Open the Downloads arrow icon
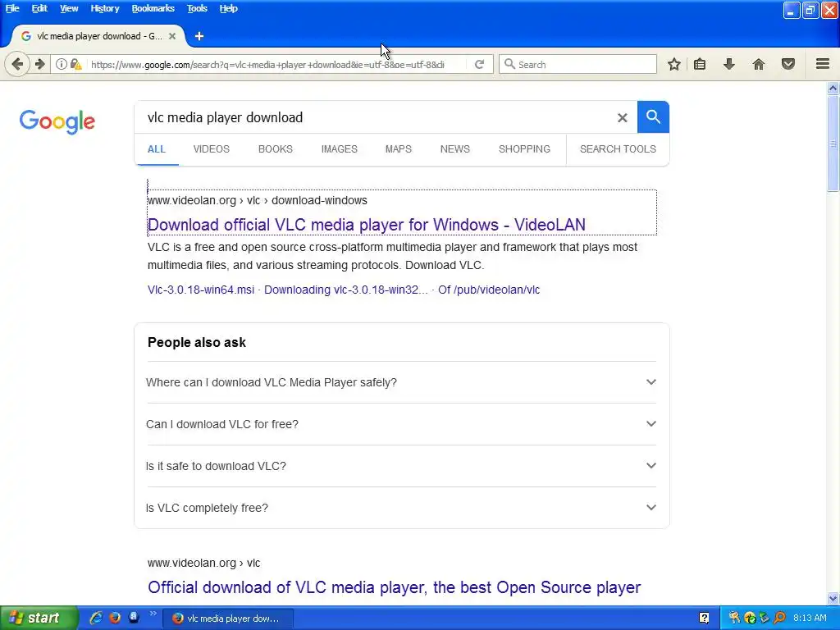This screenshot has width=840, height=630. click(728, 64)
